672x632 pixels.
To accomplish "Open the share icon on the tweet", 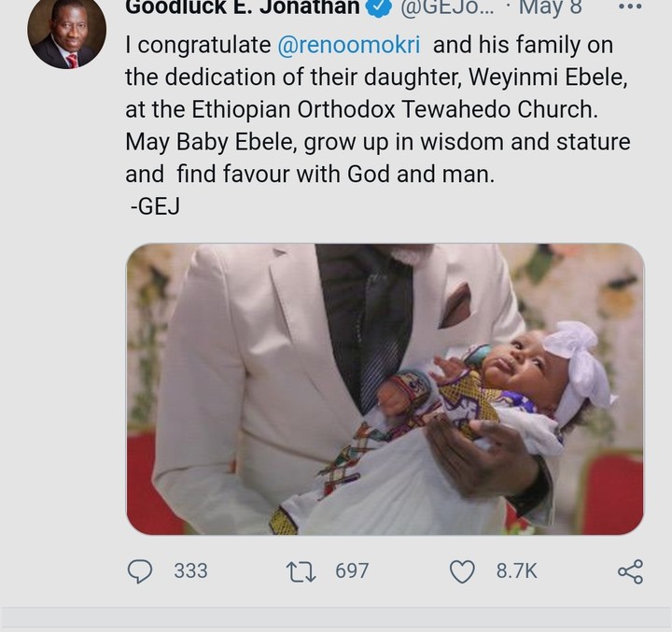I will [630, 570].
